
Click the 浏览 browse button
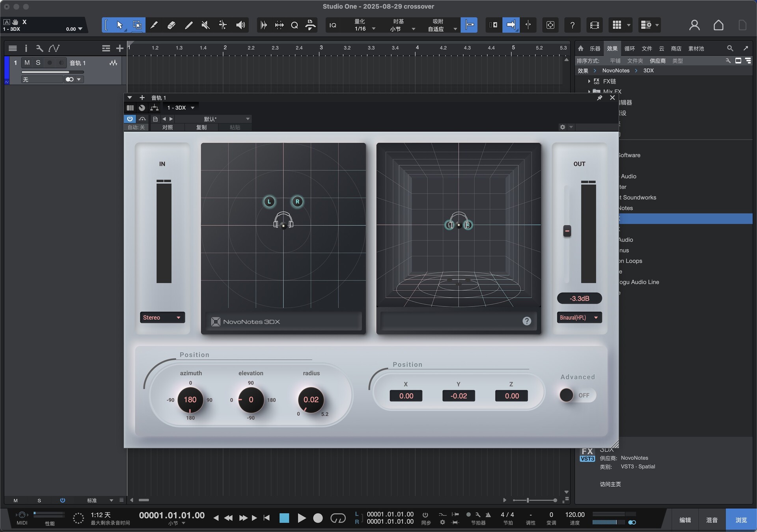[741, 520]
